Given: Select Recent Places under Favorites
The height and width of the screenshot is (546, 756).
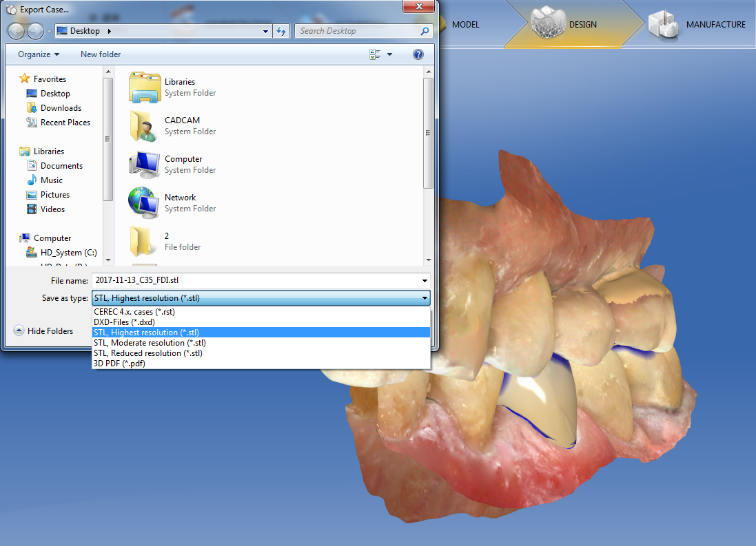Looking at the screenshot, I should click(59, 122).
